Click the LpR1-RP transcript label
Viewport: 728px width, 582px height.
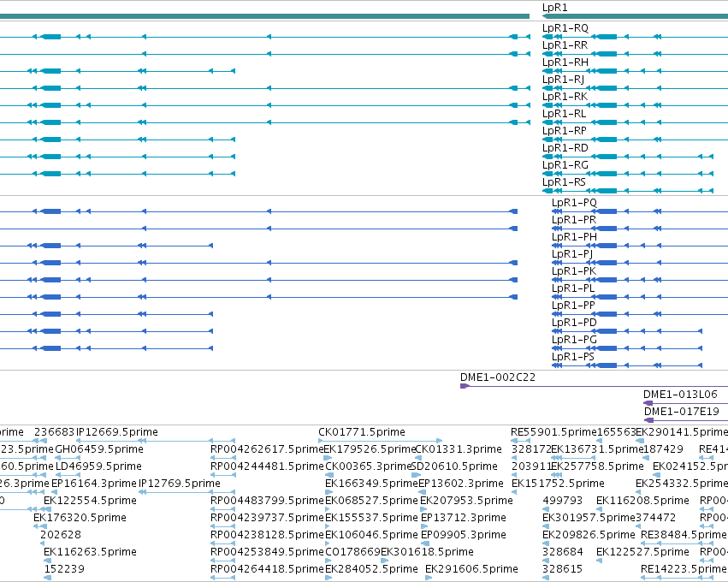[565, 132]
